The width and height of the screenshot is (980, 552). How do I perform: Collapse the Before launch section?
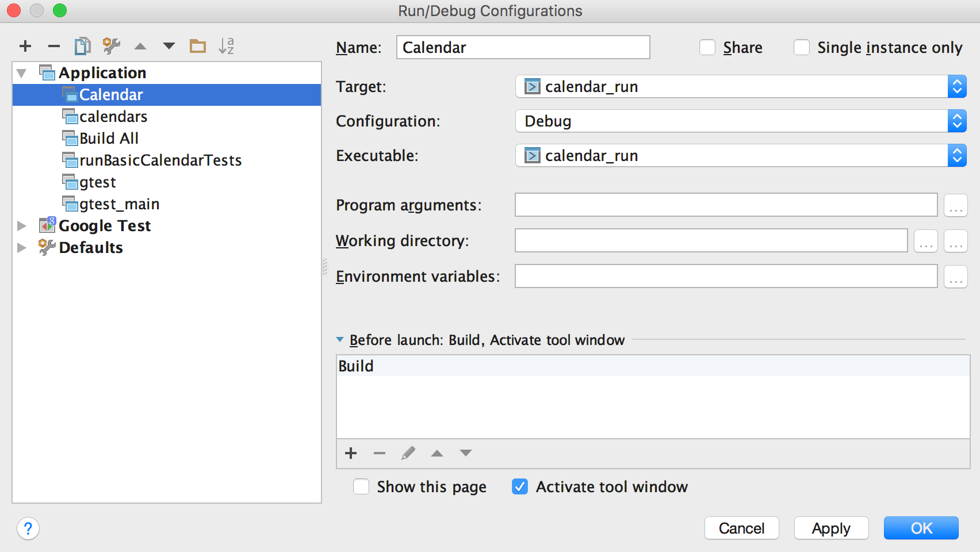point(340,340)
